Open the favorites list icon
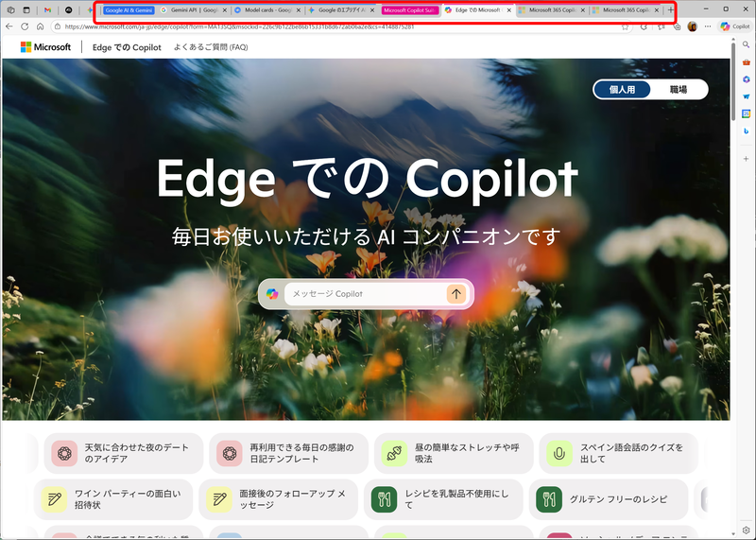 pos(661,27)
